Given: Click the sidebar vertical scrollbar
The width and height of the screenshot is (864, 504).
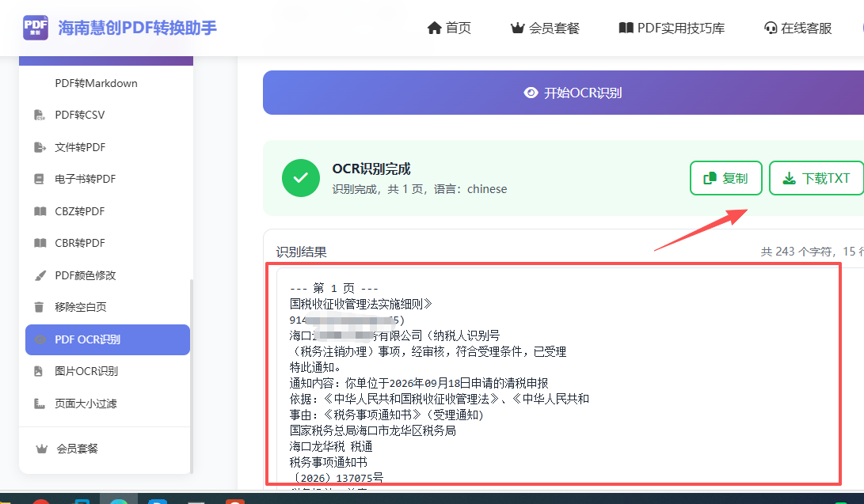Looking at the screenshot, I should click(x=191, y=376).
